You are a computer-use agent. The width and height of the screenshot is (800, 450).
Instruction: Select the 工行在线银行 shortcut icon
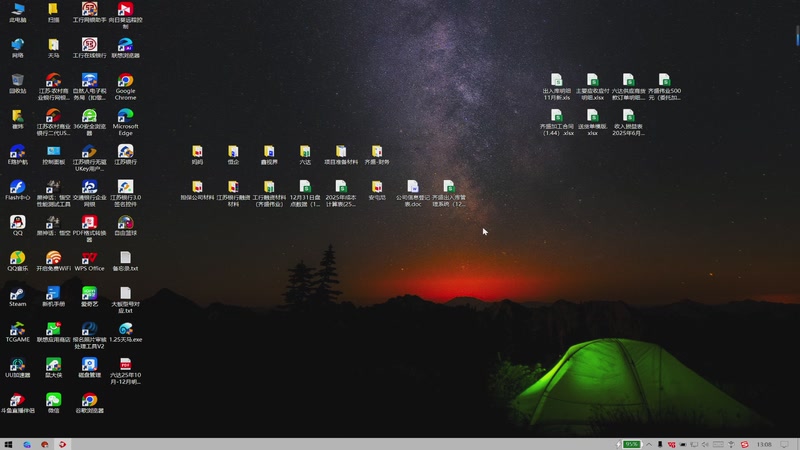(89, 48)
